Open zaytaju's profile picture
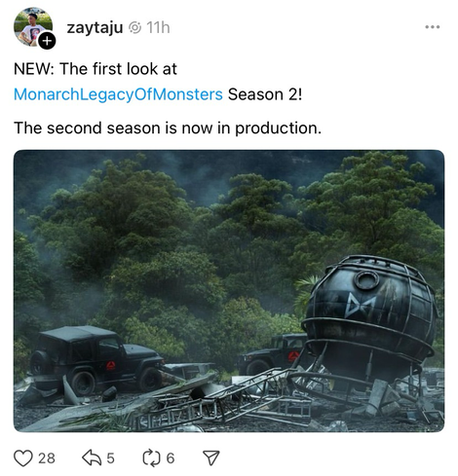 [x=33, y=26]
